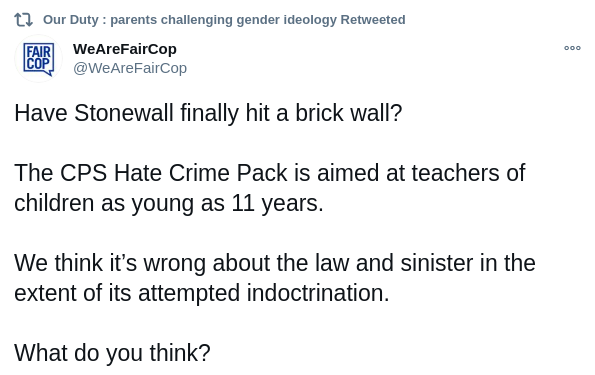The height and width of the screenshot is (375, 595).
Task: Click the word "Retweeted" in the header
Action: [373, 19]
